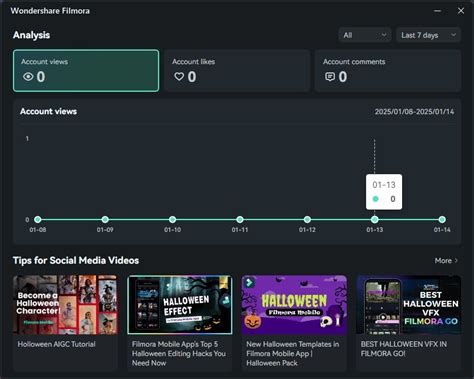
Task: Click the 01-12 data point on chart
Action: click(x=307, y=219)
